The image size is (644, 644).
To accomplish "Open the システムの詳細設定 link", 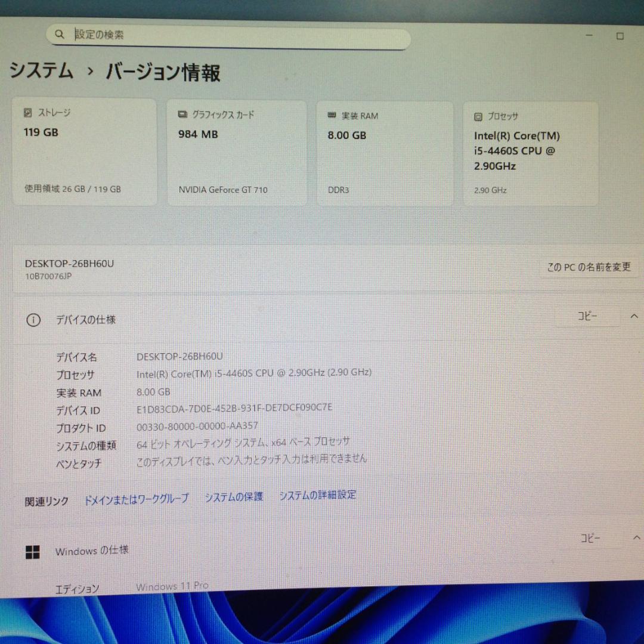I will point(317,496).
